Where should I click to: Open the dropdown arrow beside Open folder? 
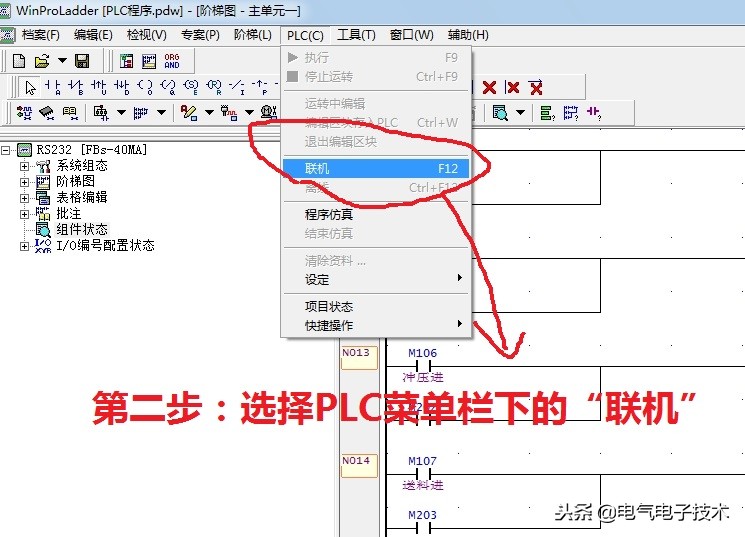click(62, 61)
